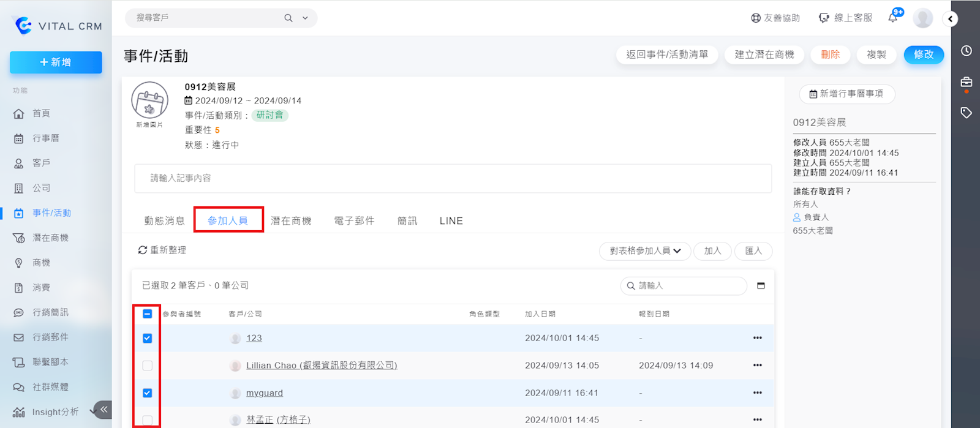980x428 pixels.
Task: Open three-dot menu for myguard row
Action: click(x=758, y=393)
